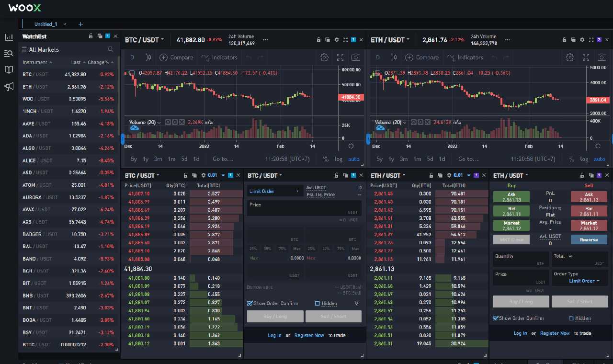This screenshot has height=364, width=613.
Task: Tick Hidden checkbox in BTC order panel
Action: 318,303
